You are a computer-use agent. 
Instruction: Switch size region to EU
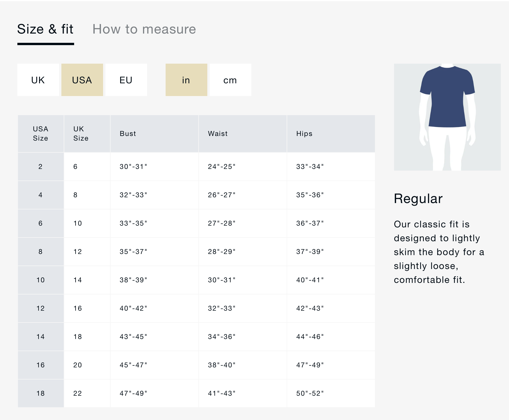[x=126, y=80]
